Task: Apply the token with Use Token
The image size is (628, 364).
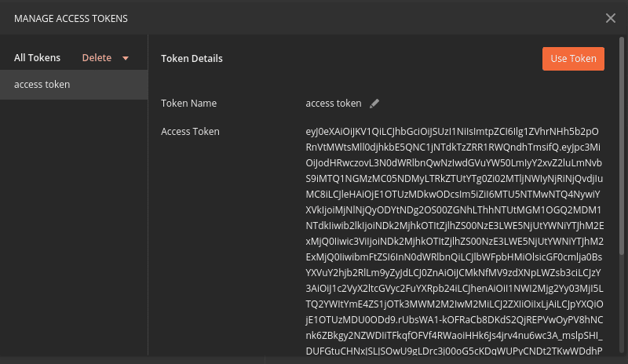Action: coord(573,59)
